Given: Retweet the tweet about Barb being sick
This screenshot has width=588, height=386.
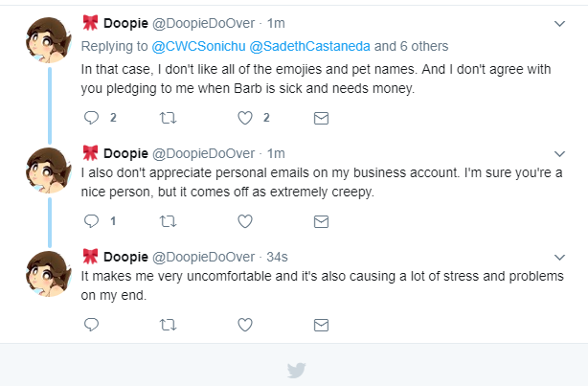Looking at the screenshot, I should coord(168,118).
